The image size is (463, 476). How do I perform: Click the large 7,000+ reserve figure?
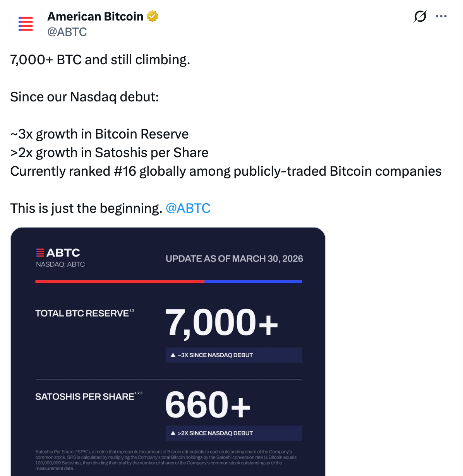point(221,323)
